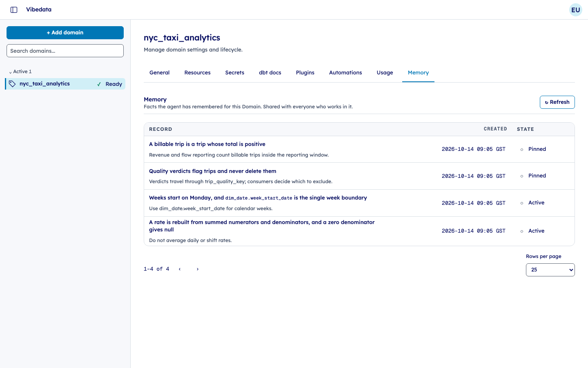Click description about Verdicts travel through trip_quality_key
This screenshot has width=588, height=368.
click(241, 182)
